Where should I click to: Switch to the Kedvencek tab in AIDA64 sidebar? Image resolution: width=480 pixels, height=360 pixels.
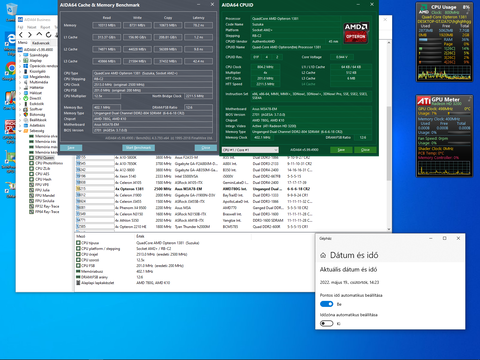(41, 43)
